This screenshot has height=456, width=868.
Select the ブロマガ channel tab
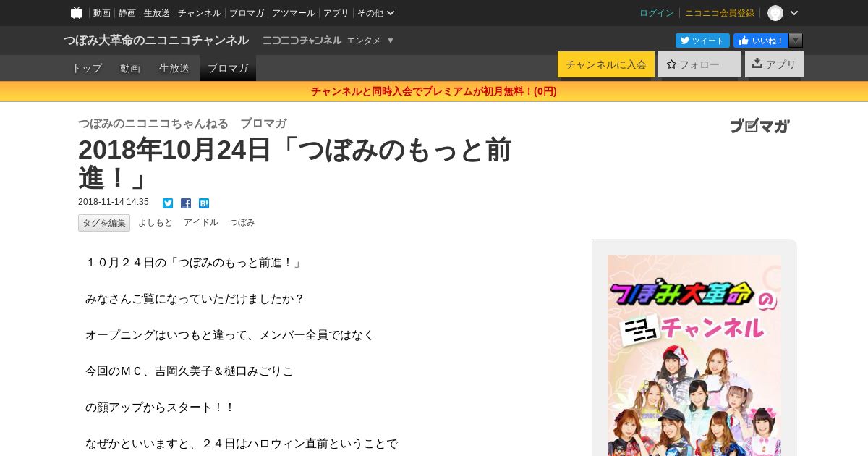(x=228, y=68)
